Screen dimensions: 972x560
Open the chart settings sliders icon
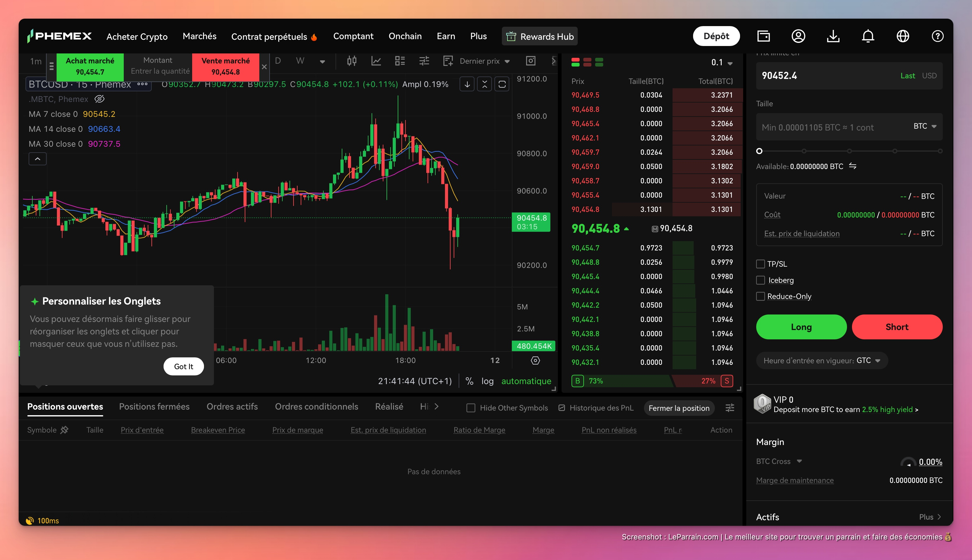424,61
